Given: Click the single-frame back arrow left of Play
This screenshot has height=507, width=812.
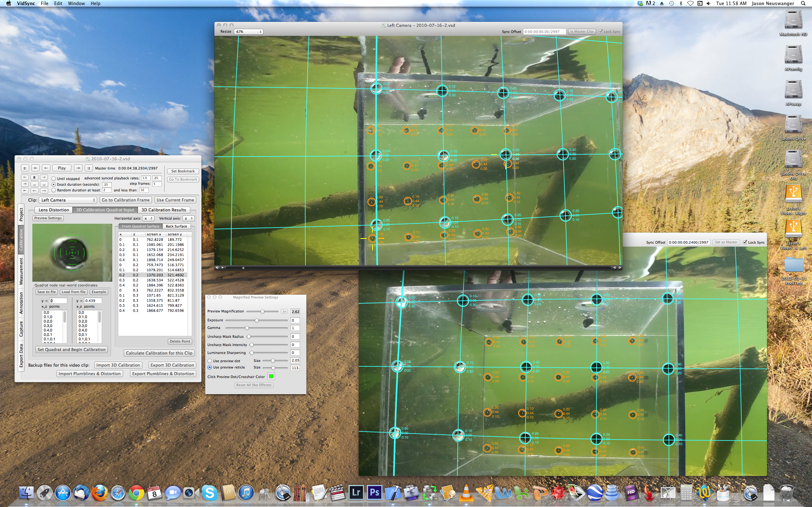Looking at the screenshot, I should tap(46, 168).
